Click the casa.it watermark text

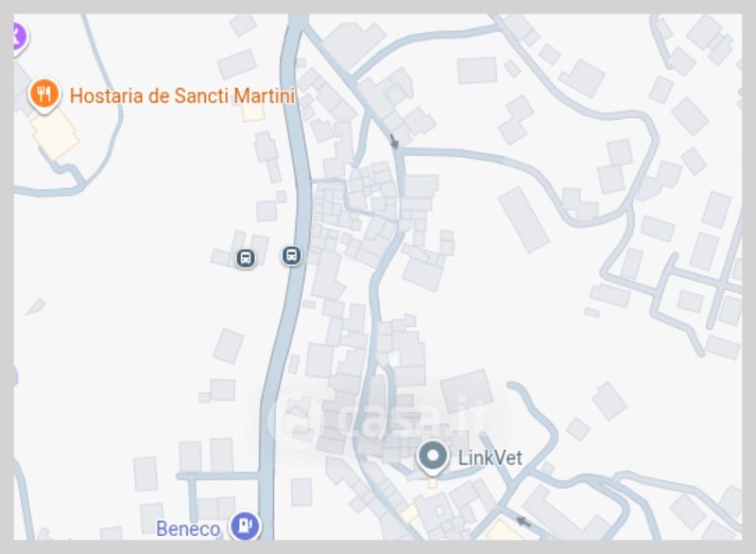410,416
